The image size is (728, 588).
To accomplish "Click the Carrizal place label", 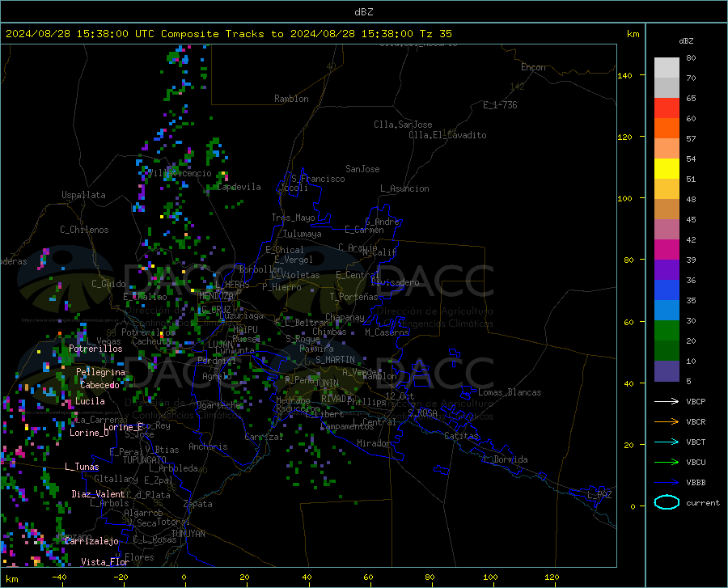I will click(264, 437).
